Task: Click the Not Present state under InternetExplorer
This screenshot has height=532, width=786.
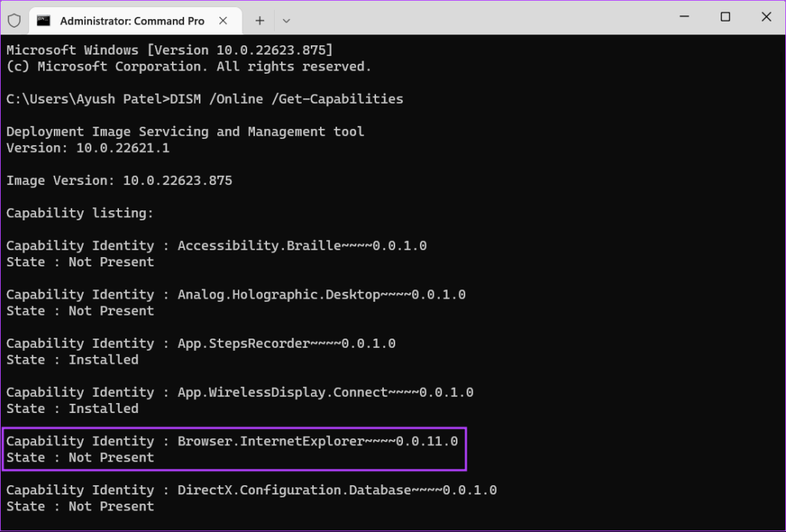Action: coord(111,458)
